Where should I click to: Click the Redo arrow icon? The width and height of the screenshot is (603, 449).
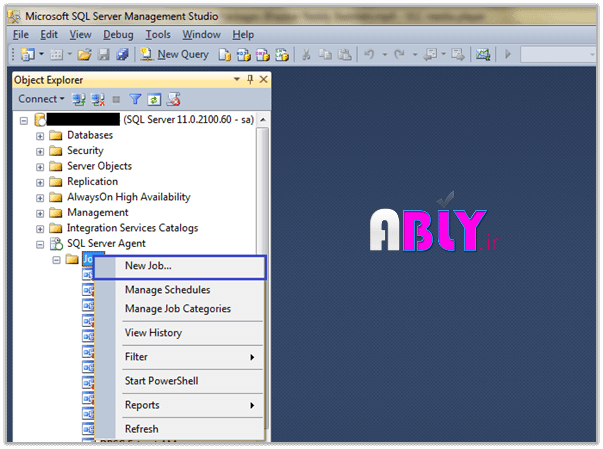[x=400, y=55]
